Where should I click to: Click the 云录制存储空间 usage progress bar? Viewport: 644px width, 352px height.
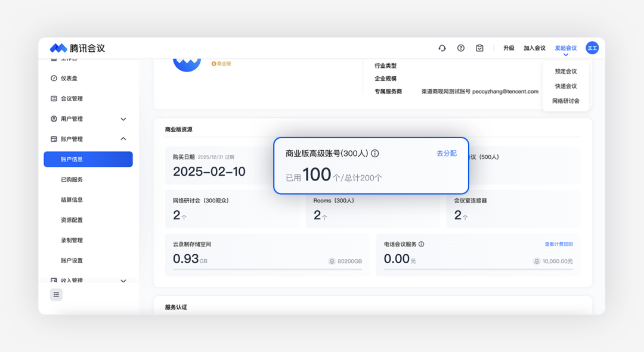(267, 270)
